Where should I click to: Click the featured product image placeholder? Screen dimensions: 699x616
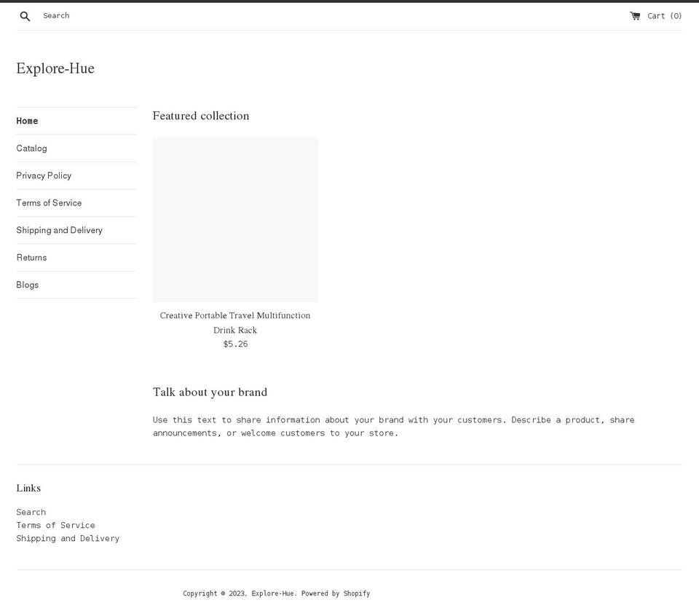[x=235, y=220]
